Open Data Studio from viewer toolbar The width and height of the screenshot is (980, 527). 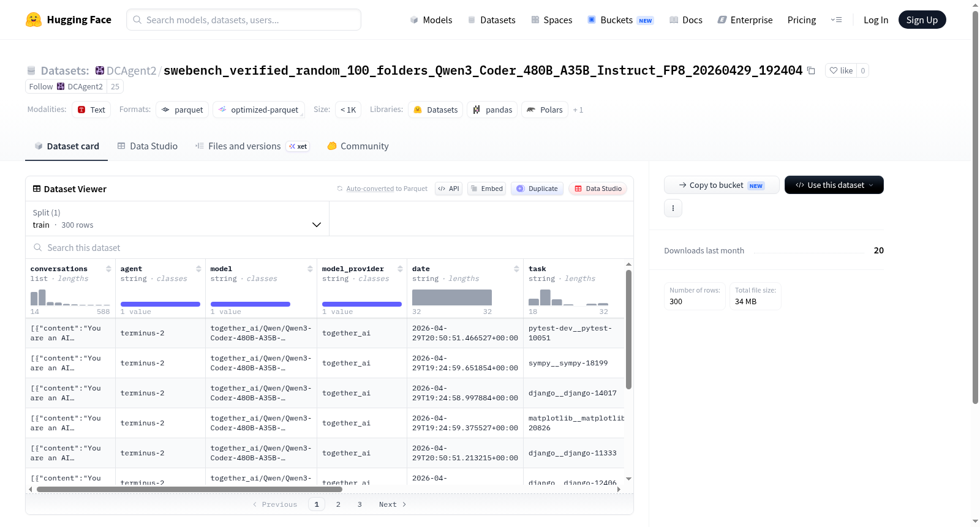coord(598,189)
